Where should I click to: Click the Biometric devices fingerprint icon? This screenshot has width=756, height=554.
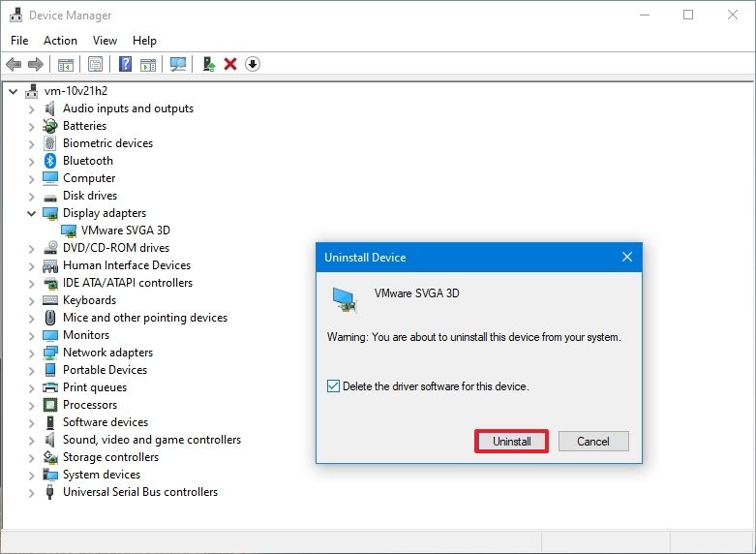49,143
